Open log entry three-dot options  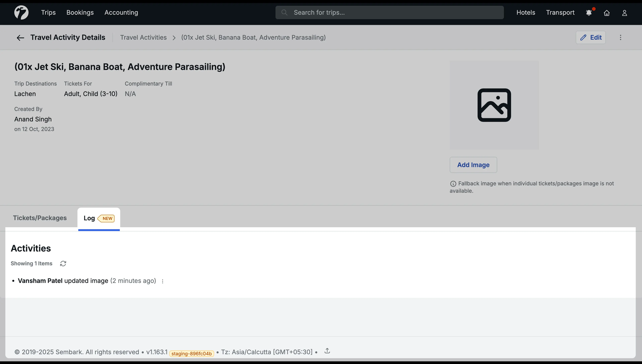pyautogui.click(x=163, y=281)
